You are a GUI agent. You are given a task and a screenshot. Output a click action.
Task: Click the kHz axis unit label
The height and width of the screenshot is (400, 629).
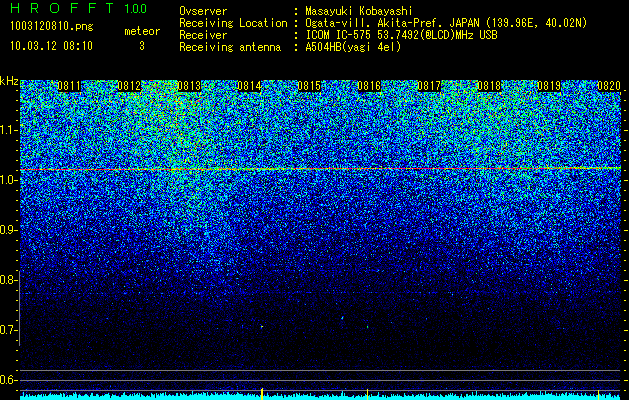(9, 81)
